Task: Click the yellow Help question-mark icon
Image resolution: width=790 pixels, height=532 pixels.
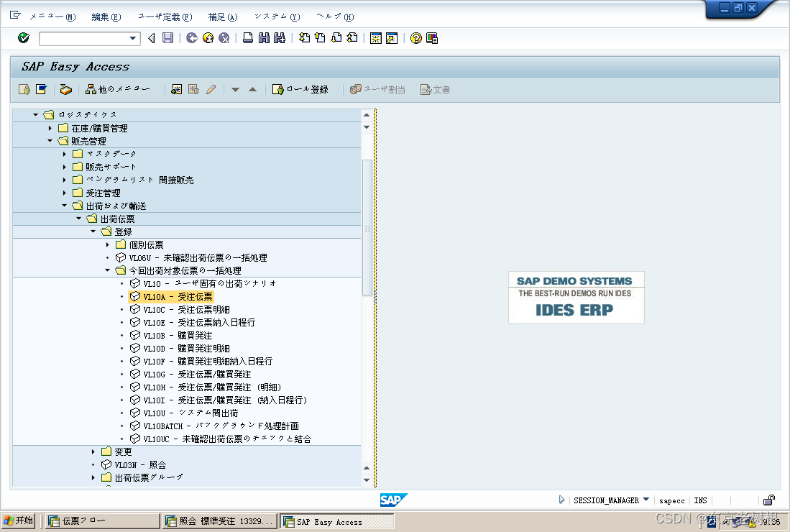Action: pos(415,38)
